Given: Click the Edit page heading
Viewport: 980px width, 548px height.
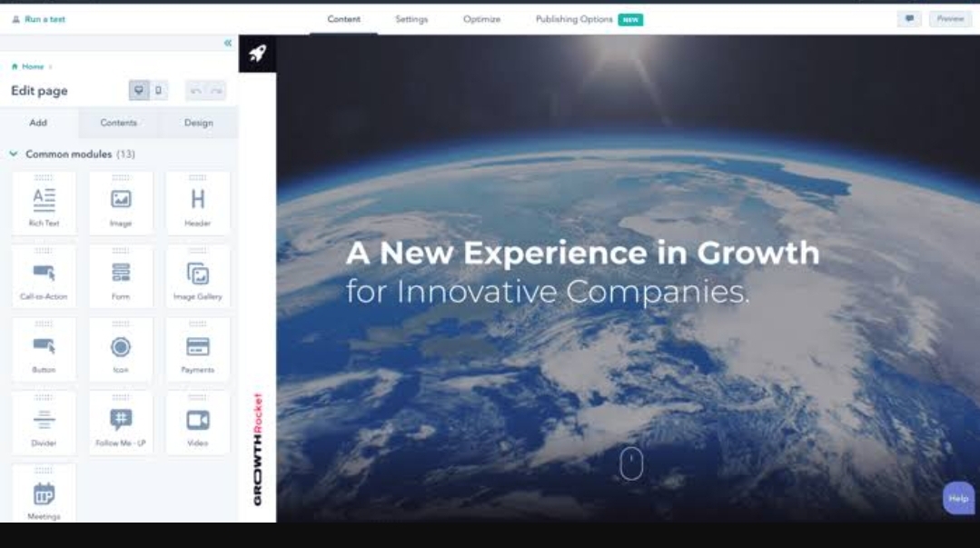Looking at the screenshot, I should click(39, 91).
